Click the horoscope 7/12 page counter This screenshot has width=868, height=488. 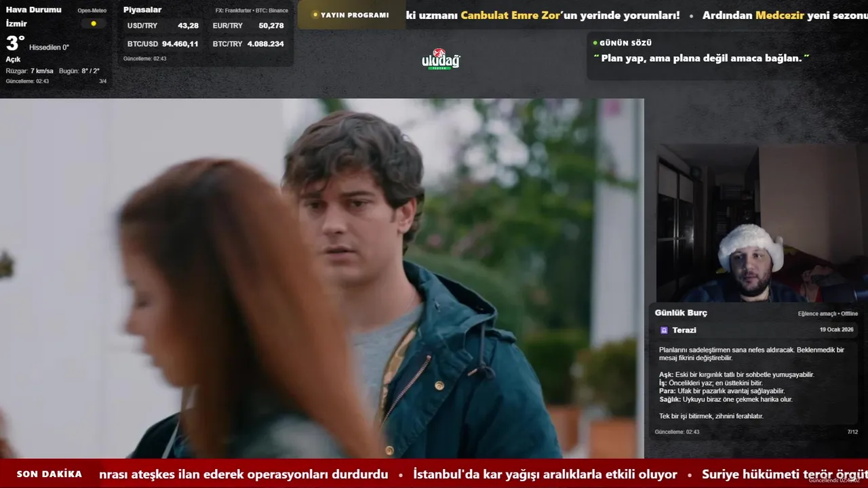852,432
